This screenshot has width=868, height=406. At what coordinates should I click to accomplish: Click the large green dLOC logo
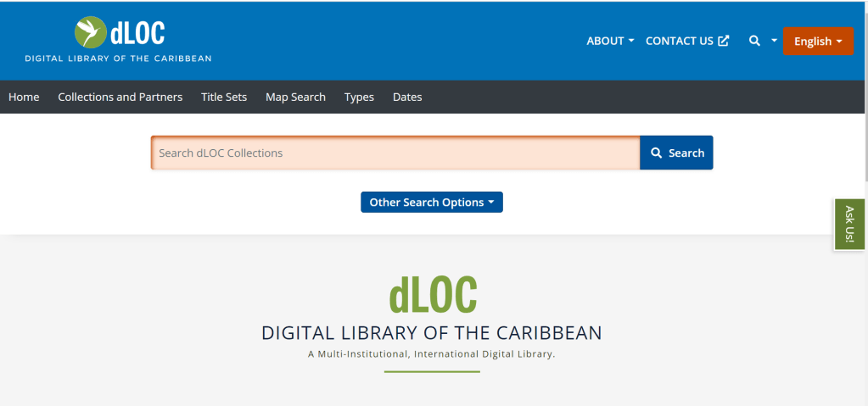pyautogui.click(x=433, y=294)
